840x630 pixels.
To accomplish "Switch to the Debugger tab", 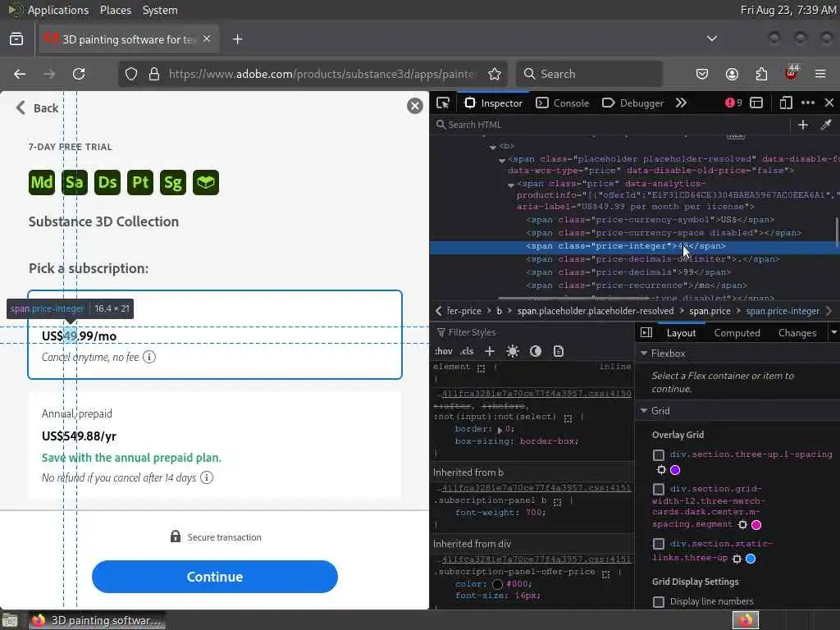I will [632, 103].
